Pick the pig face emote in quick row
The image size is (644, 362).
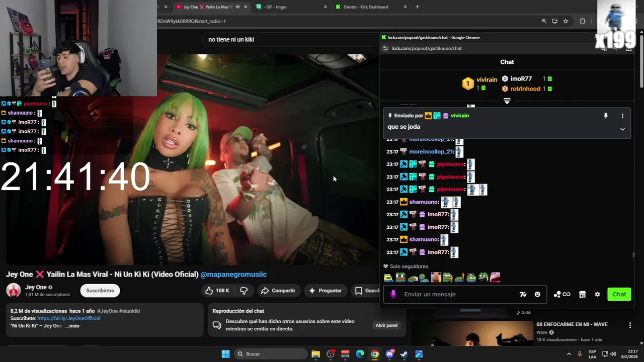(x=436, y=277)
